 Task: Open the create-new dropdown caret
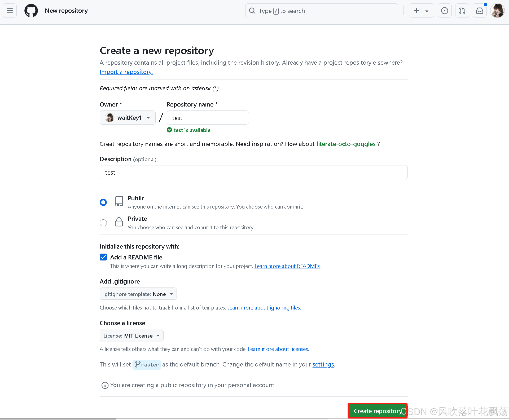tap(427, 11)
